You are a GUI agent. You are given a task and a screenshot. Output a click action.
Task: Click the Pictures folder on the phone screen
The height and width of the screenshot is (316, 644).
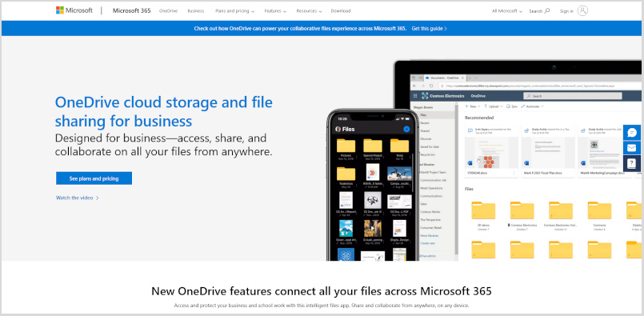coord(346,149)
